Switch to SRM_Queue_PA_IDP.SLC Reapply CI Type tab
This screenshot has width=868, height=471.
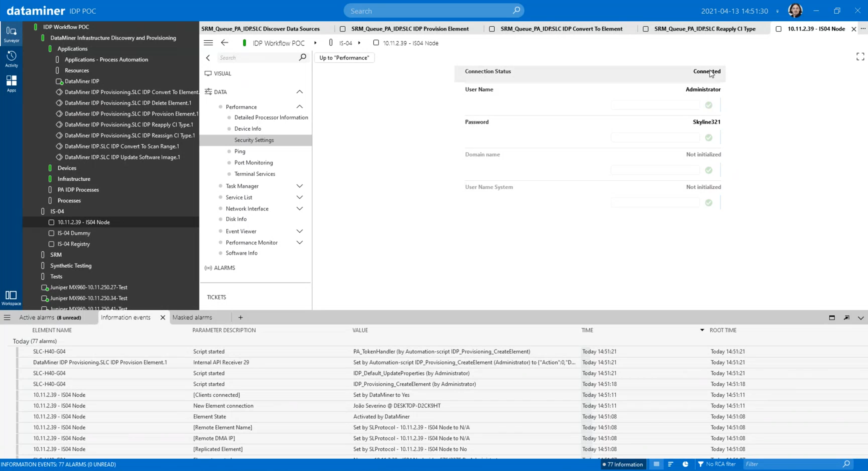tap(705, 29)
